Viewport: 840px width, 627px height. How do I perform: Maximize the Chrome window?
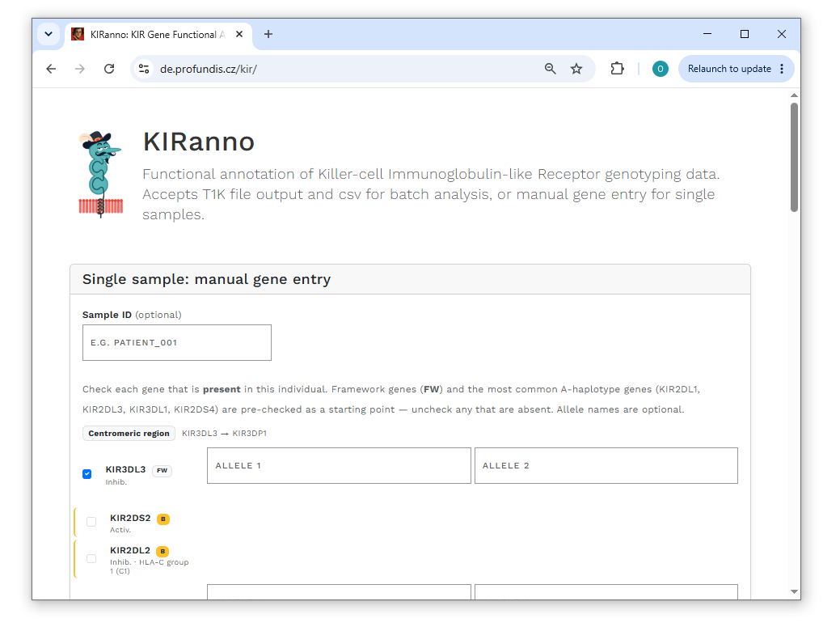click(744, 34)
